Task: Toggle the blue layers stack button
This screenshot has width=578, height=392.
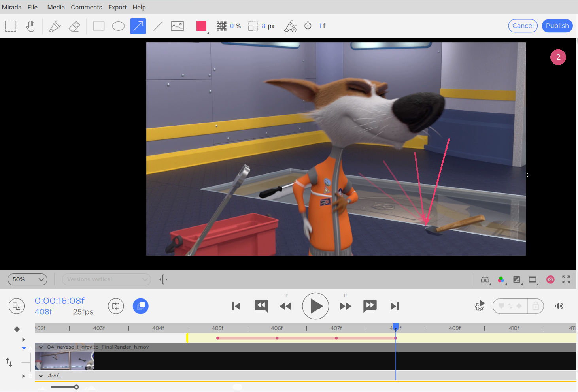Action: click(x=141, y=306)
